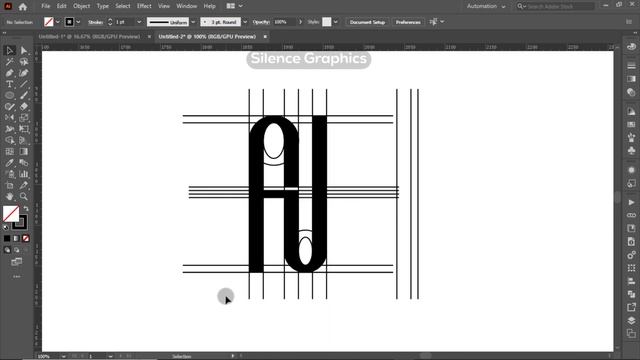Select the Column Graph tool
The width and height of the screenshot is (640, 360).
click(x=24, y=174)
